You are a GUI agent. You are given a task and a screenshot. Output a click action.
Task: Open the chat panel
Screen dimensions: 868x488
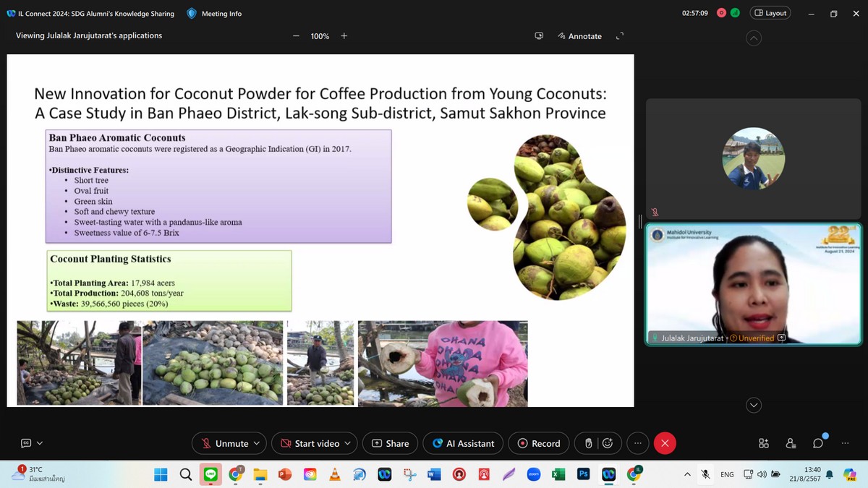click(818, 443)
